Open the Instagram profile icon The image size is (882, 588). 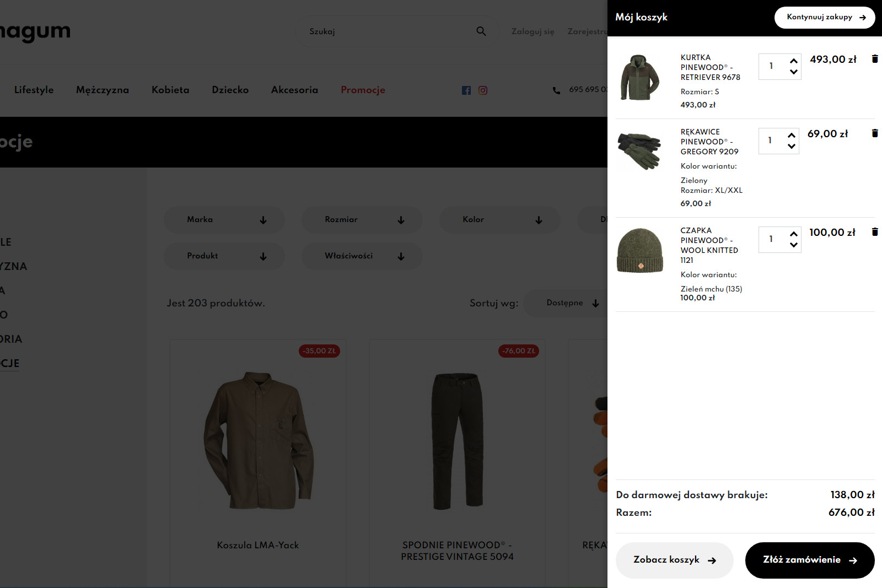(x=483, y=90)
